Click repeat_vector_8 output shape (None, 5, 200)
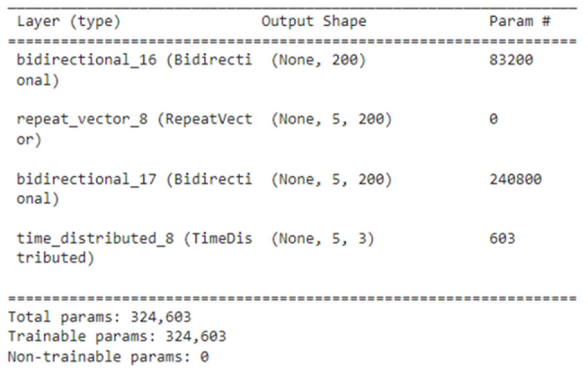This screenshot has width=588, height=371. [332, 119]
